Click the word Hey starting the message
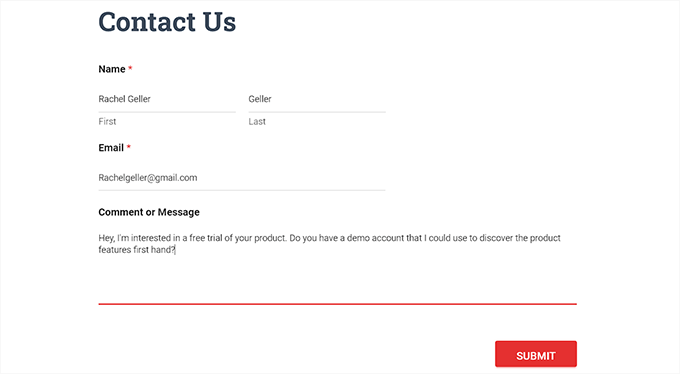This screenshot has width=680, height=374. [106, 238]
